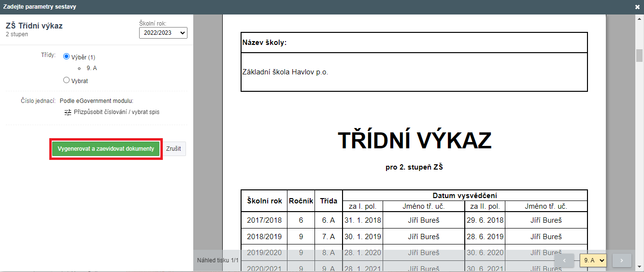The height and width of the screenshot is (272, 644).
Task: Go to next class in print preview
Action: click(x=622, y=260)
